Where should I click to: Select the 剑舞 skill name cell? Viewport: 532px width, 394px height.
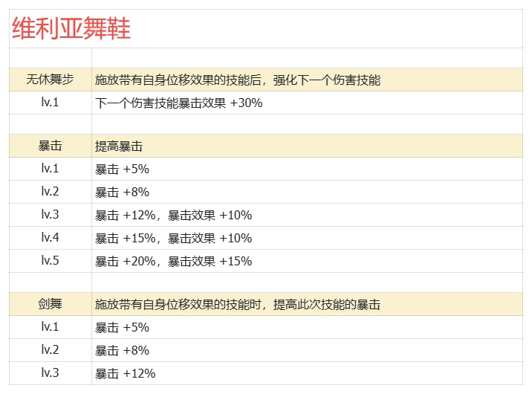tap(51, 304)
